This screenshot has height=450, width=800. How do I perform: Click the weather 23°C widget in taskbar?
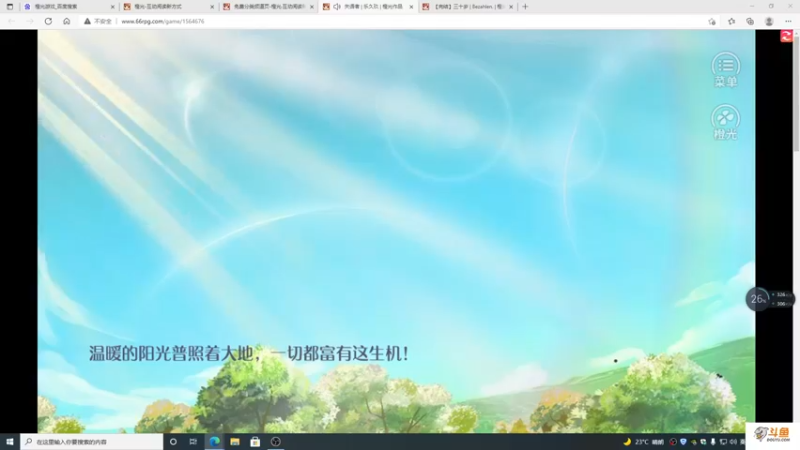[644, 442]
